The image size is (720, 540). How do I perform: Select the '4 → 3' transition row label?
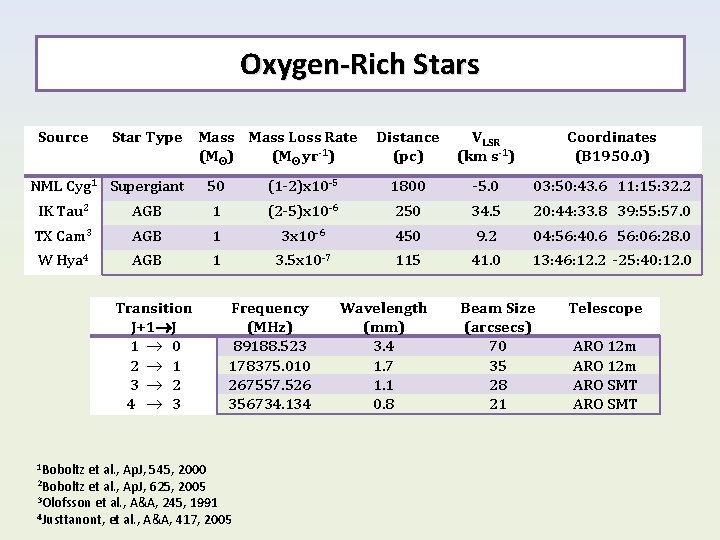point(154,404)
